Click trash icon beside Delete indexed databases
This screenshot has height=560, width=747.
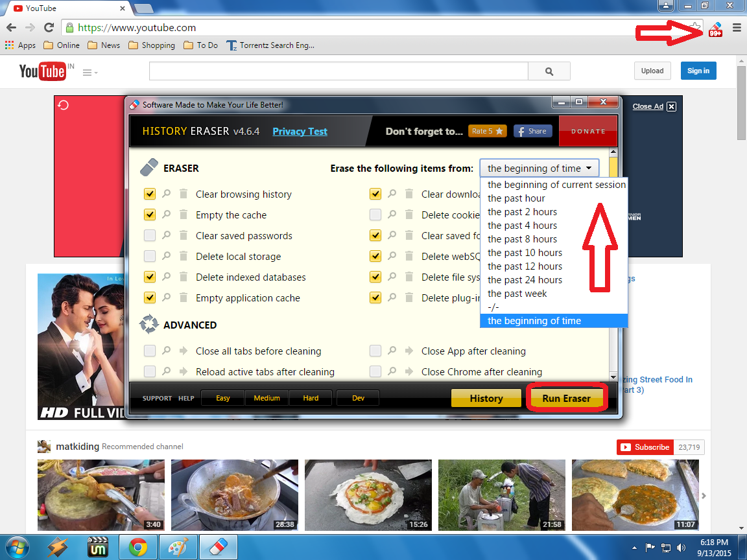point(184,277)
